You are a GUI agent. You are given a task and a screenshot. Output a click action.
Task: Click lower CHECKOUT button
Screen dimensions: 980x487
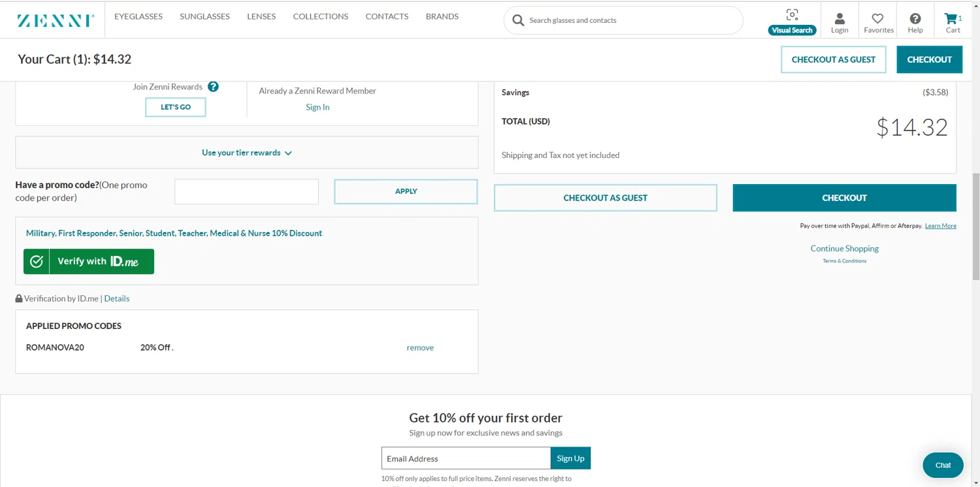click(844, 198)
